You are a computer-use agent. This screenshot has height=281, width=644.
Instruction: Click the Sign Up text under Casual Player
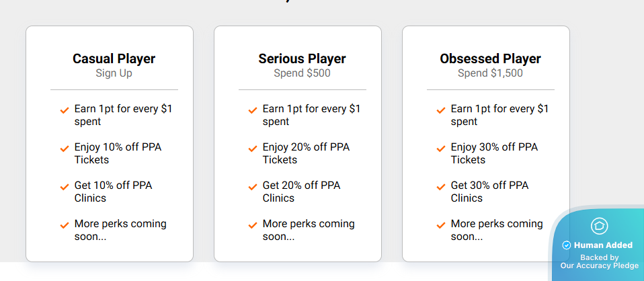(114, 73)
